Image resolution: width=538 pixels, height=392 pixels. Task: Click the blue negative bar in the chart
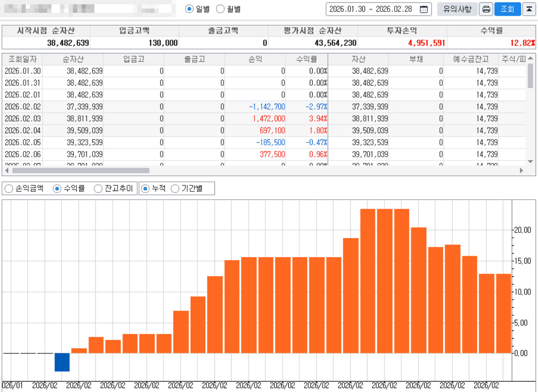(62, 362)
